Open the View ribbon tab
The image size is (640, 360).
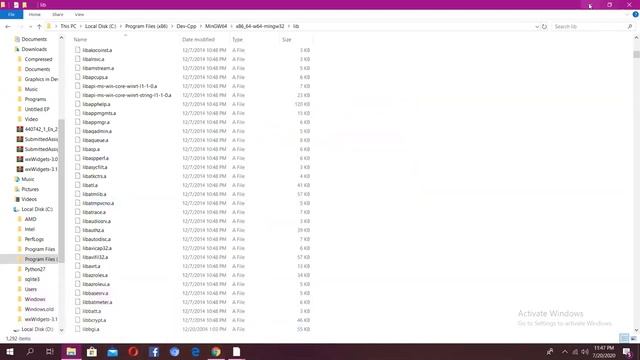[79, 14]
